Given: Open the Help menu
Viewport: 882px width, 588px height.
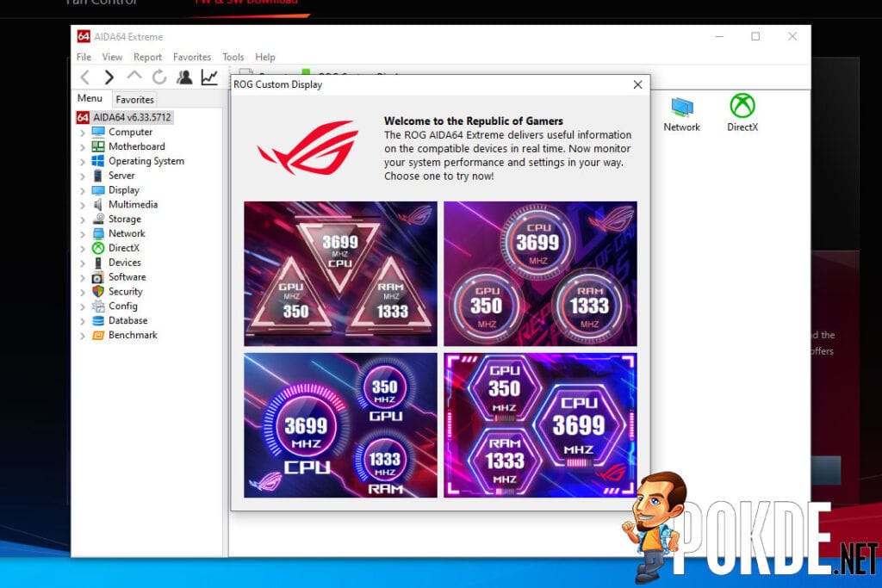Looking at the screenshot, I should click(x=265, y=57).
